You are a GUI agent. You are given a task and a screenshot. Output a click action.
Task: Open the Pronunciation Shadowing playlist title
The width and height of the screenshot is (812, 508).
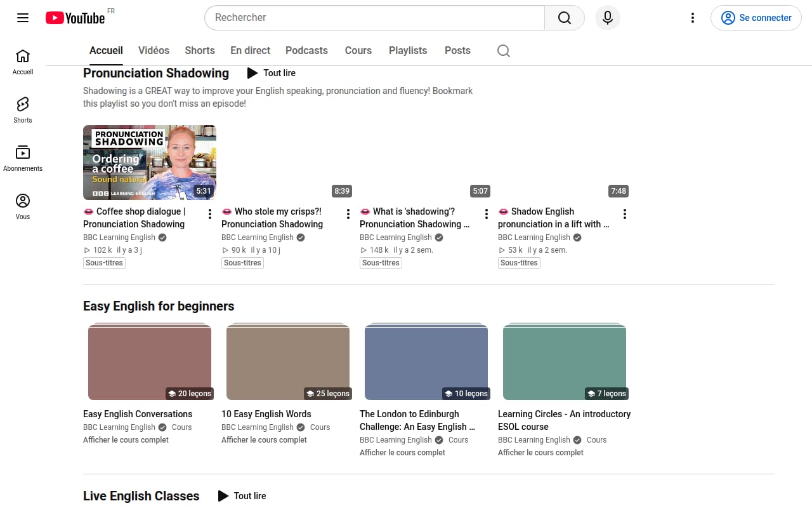click(156, 73)
